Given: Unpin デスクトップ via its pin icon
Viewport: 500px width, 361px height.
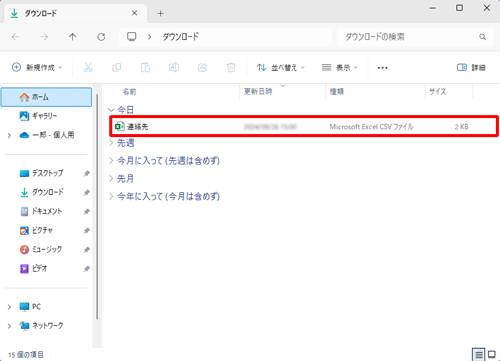Looking at the screenshot, I should 87,173.
